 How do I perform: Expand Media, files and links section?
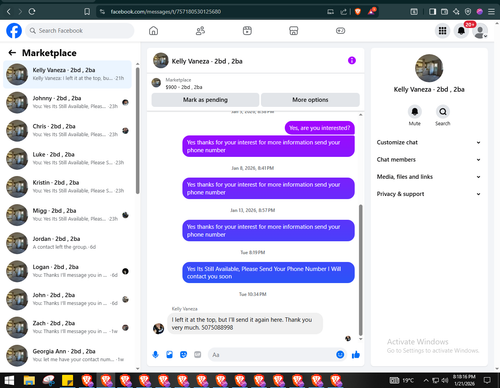coord(429,177)
